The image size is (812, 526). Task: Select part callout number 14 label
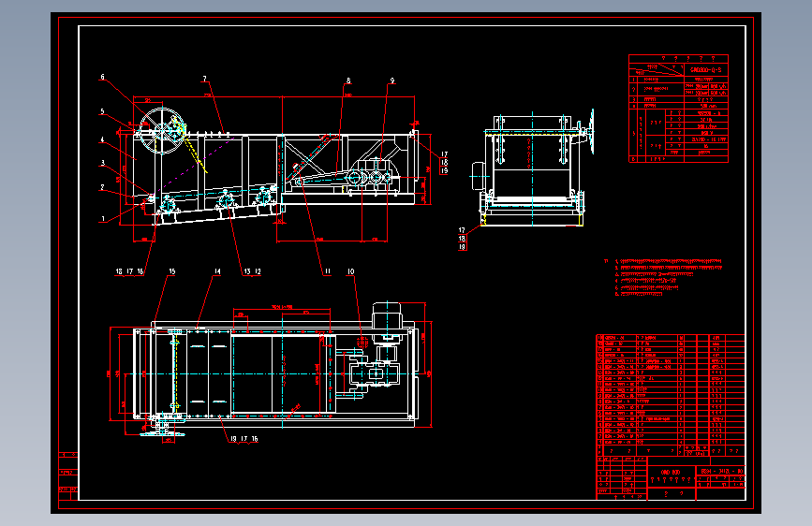217,271
